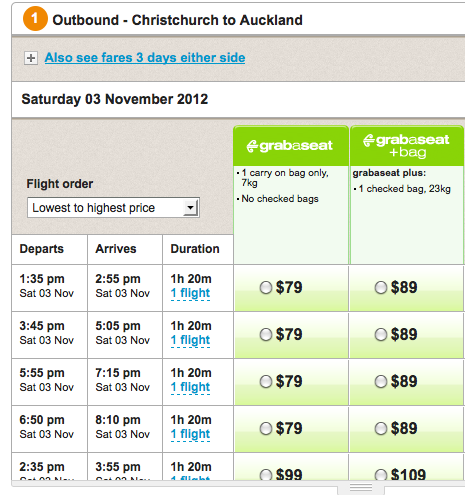Select the $109 fare radio button
This screenshot has height=495, width=465.
tap(381, 475)
